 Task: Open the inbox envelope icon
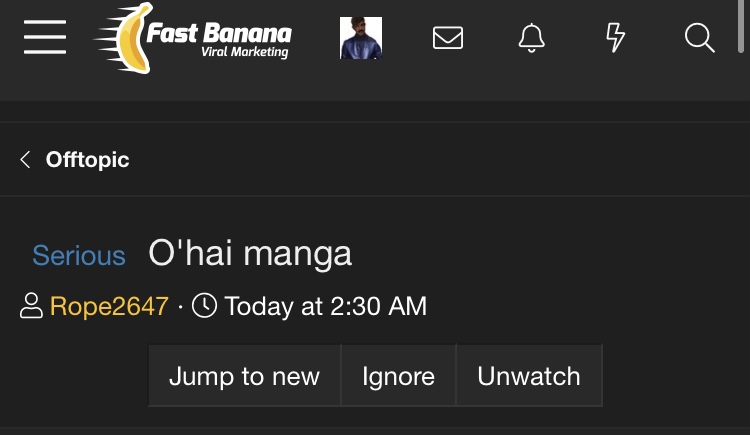[447, 38]
